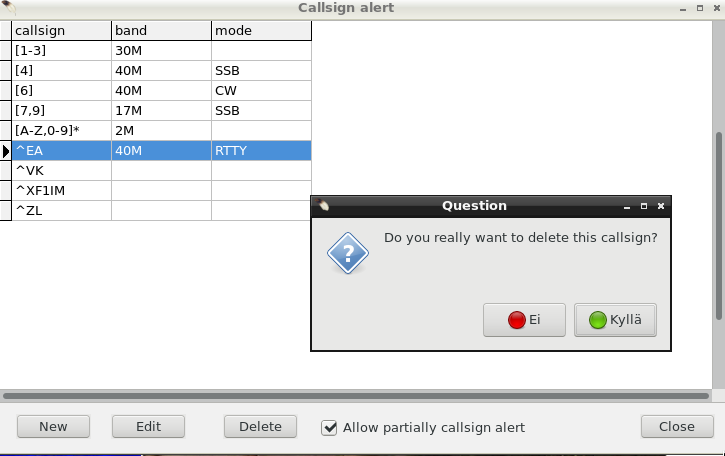Select the ^VK callsign row
Viewport: 725px width, 456px height.
tap(161, 171)
